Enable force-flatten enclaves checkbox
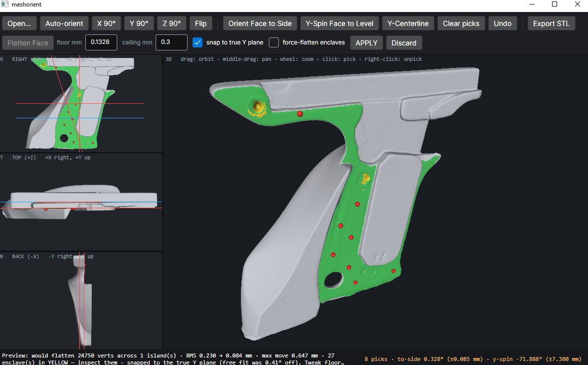This screenshot has width=588, height=365. 274,42
